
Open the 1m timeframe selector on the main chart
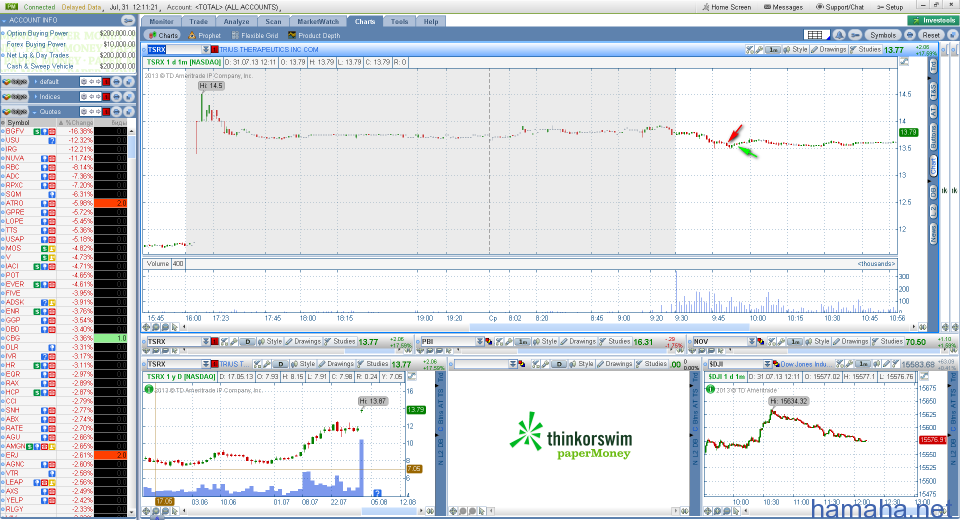click(773, 50)
